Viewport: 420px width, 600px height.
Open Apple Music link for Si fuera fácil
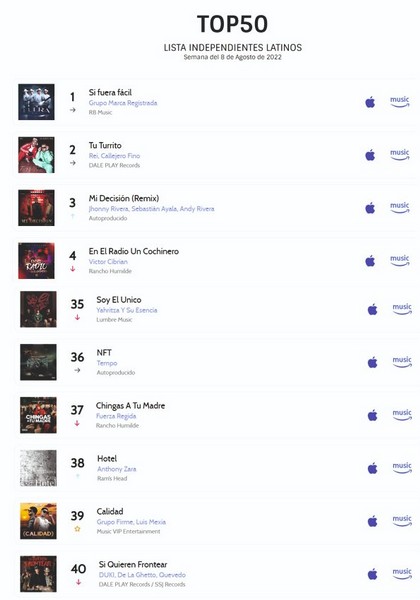(370, 102)
